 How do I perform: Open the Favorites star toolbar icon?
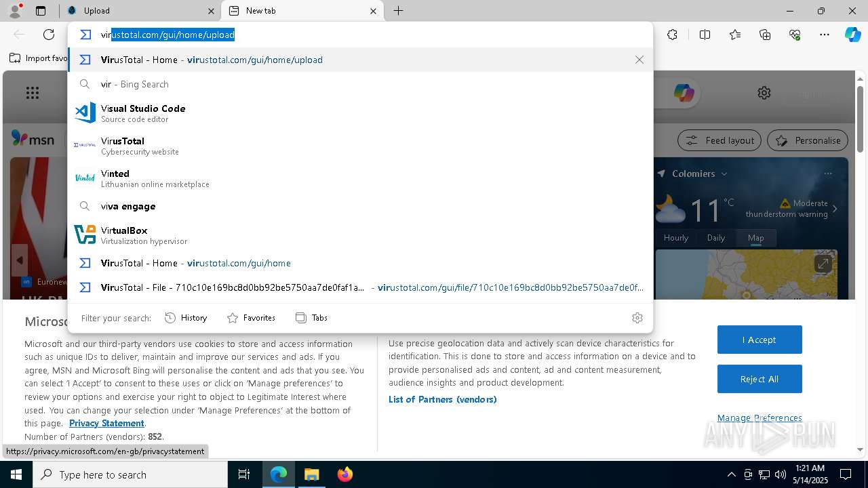735,35
